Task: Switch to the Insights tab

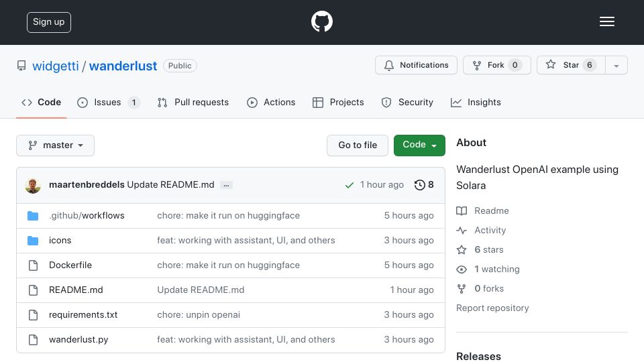Action: (x=476, y=102)
